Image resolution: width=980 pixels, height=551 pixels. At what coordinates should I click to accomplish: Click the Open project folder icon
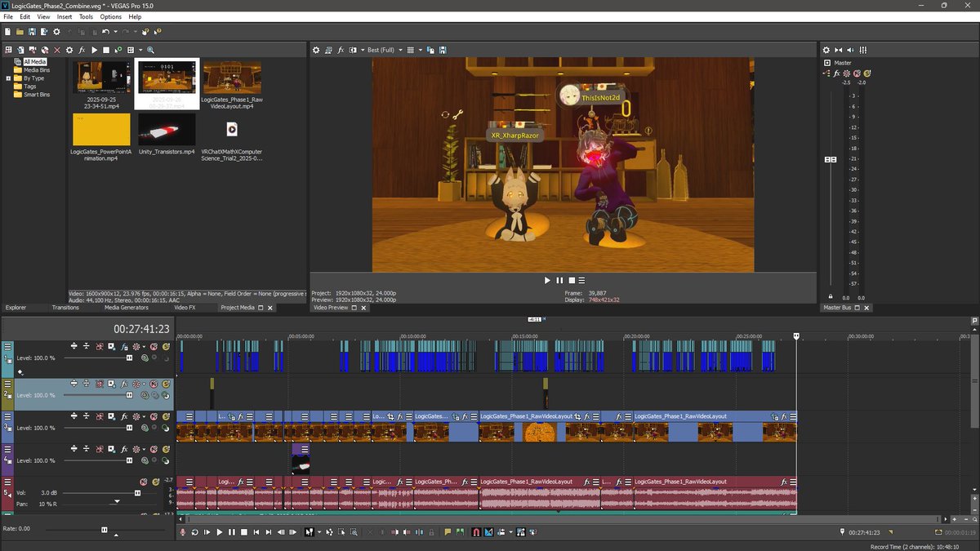coord(20,31)
